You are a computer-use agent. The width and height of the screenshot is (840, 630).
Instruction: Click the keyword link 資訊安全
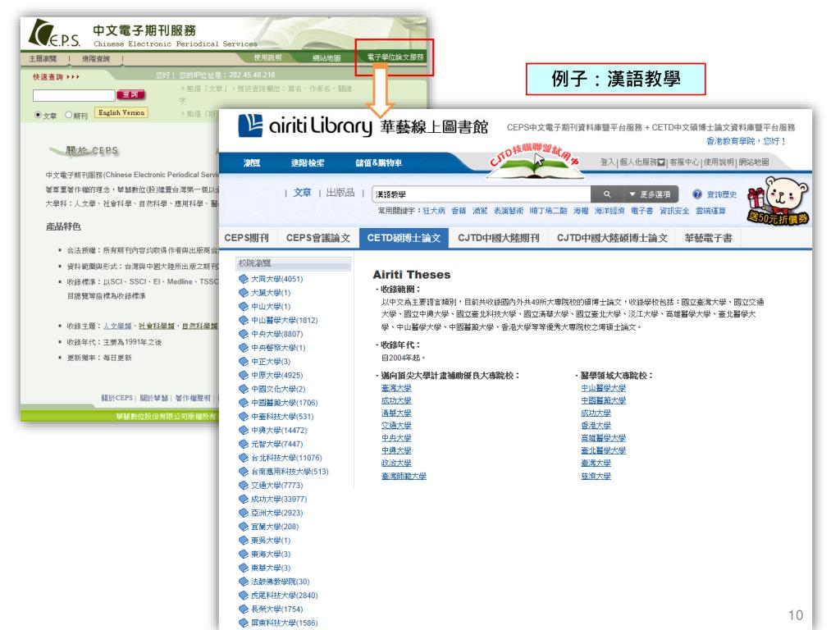(674, 211)
